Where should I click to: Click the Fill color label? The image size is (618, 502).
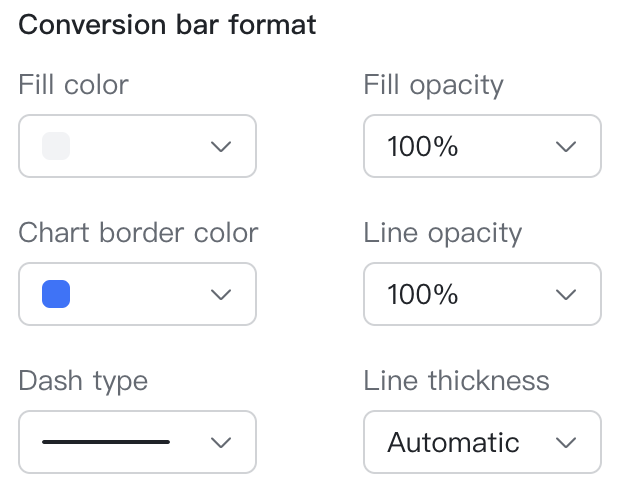point(74,85)
